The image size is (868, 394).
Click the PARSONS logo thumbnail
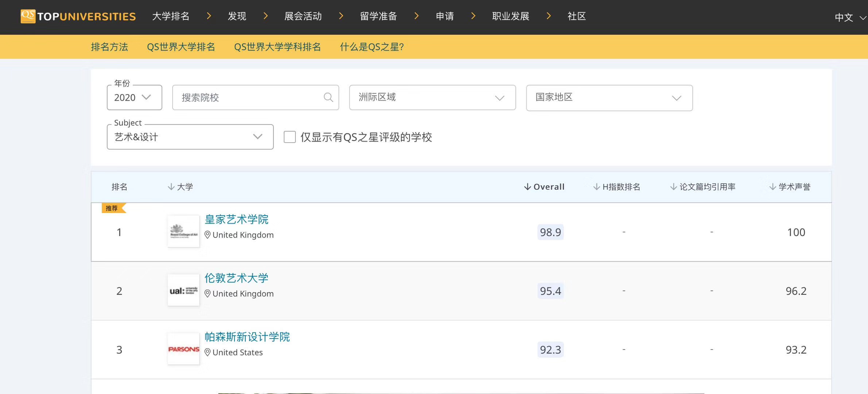tap(183, 349)
